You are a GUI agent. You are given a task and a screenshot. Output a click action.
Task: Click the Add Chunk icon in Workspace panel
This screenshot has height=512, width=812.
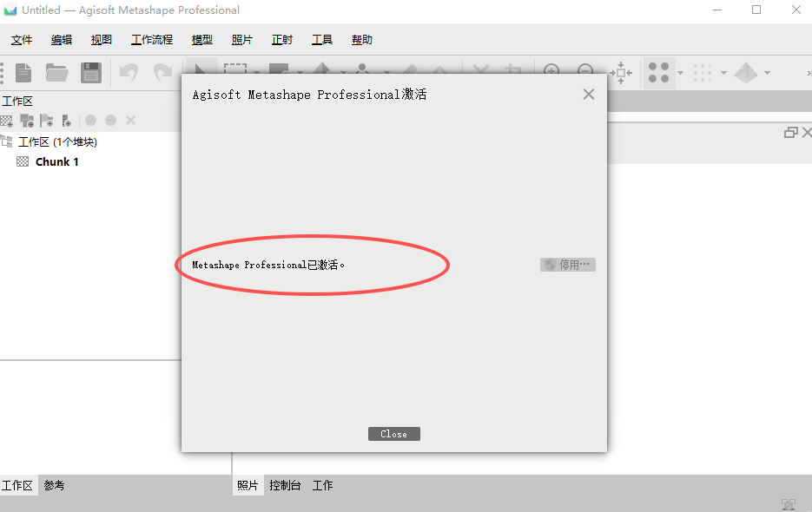pos(7,120)
